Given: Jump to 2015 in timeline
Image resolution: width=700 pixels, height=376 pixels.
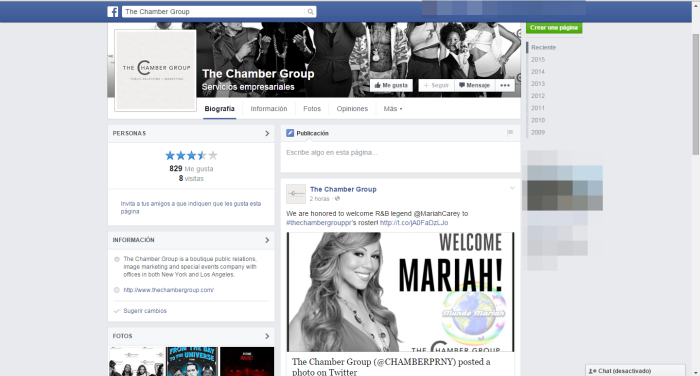Looking at the screenshot, I should click(538, 59).
